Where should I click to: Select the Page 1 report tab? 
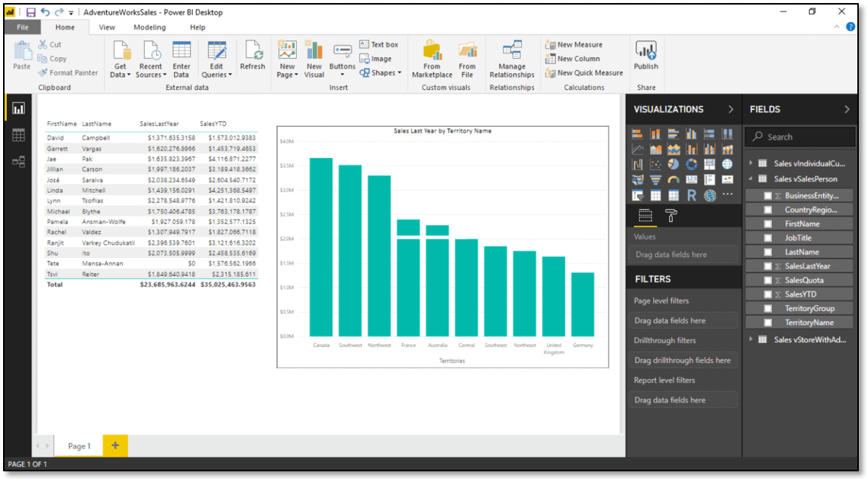click(x=79, y=446)
